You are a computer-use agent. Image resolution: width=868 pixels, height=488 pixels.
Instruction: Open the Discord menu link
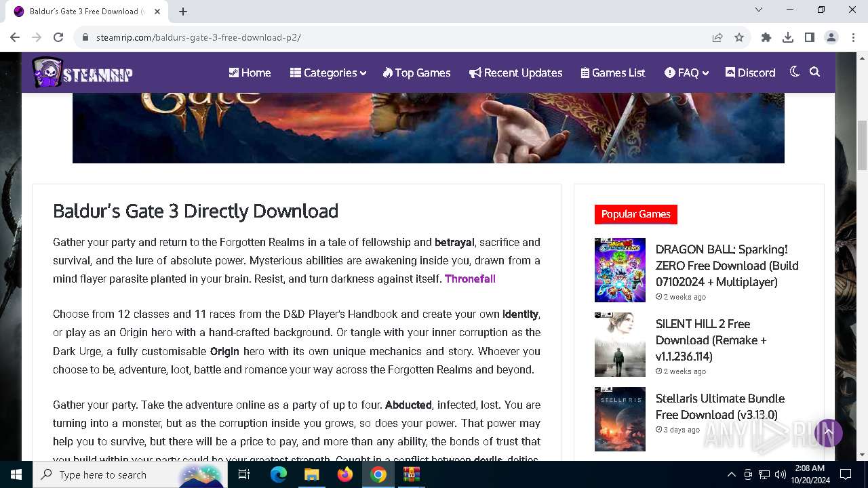click(x=750, y=73)
